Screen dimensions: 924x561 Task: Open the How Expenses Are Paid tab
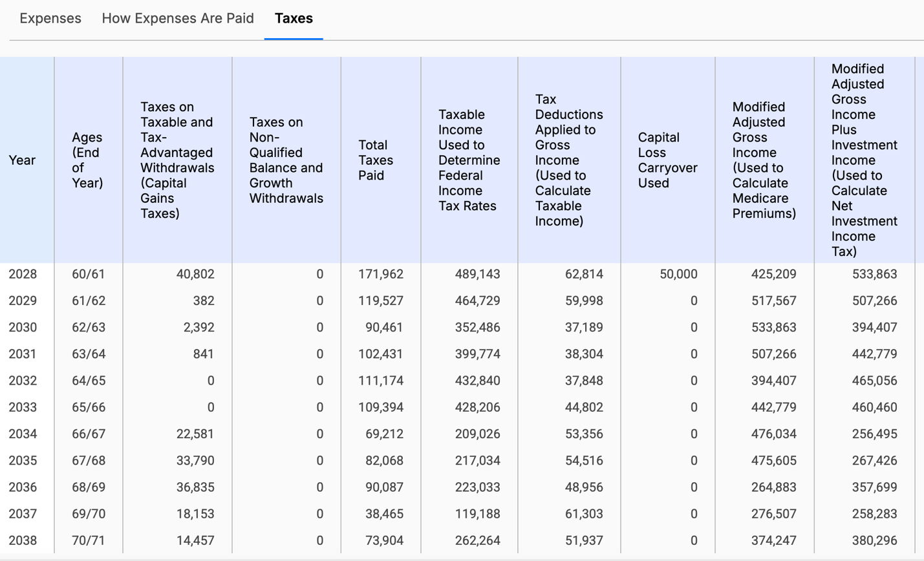[x=177, y=18]
